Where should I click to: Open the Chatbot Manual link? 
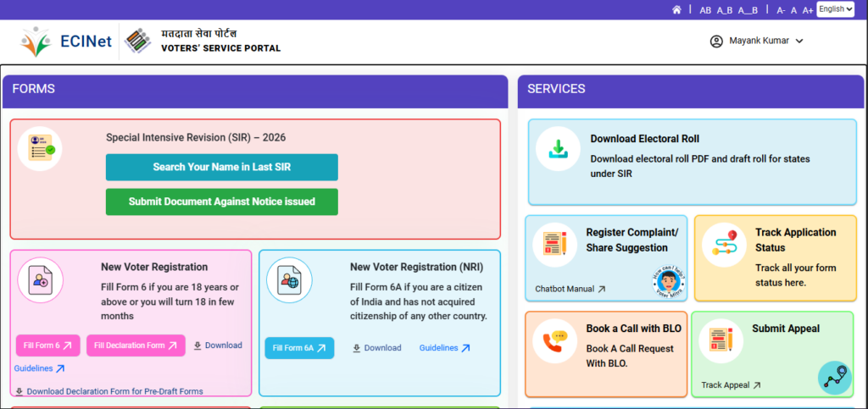570,289
